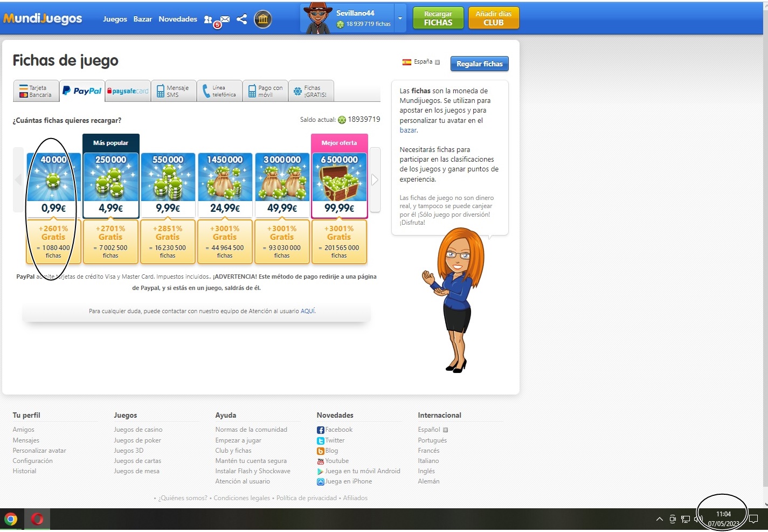Open the Amigos footer link
The image size is (768, 532).
pos(23,430)
